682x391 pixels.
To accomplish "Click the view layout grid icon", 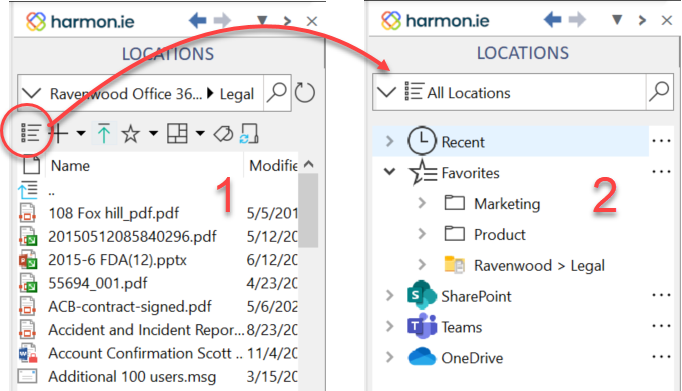I will coord(177,134).
